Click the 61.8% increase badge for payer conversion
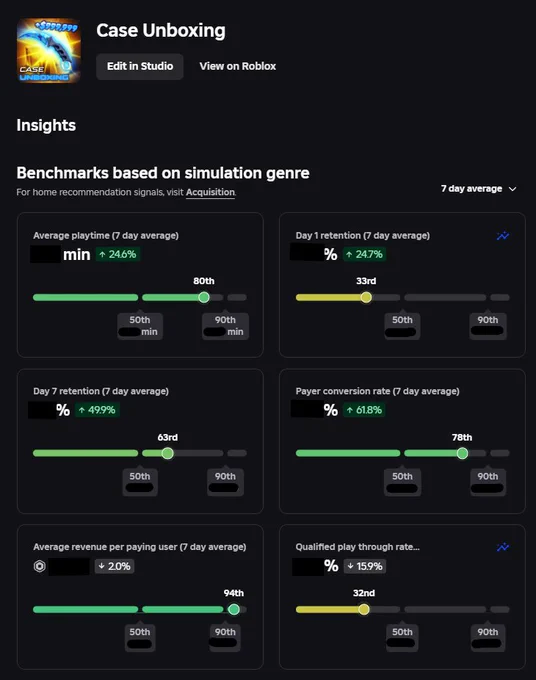The height and width of the screenshot is (680, 536). coord(364,410)
